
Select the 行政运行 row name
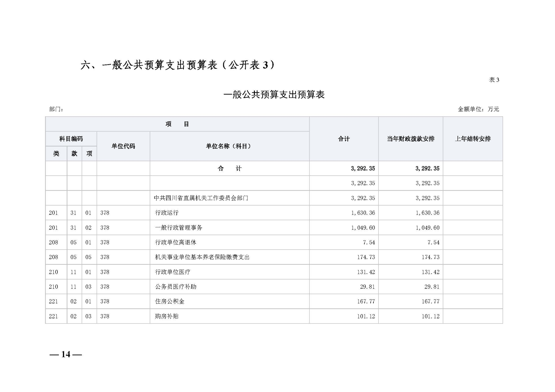tap(167, 213)
